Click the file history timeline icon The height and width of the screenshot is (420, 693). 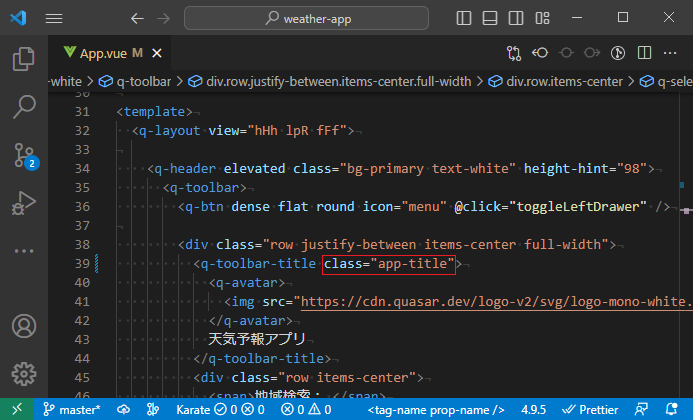[618, 53]
